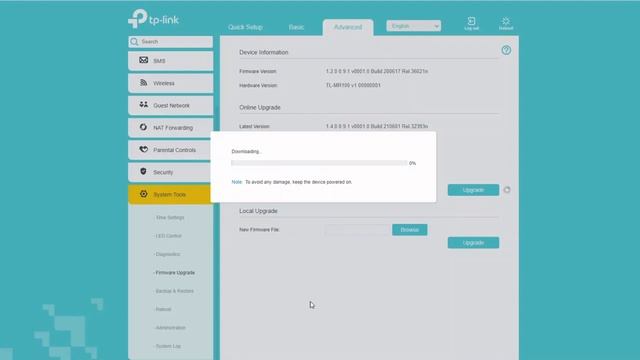Open the language dropdown
640x360 pixels.
(x=413, y=26)
